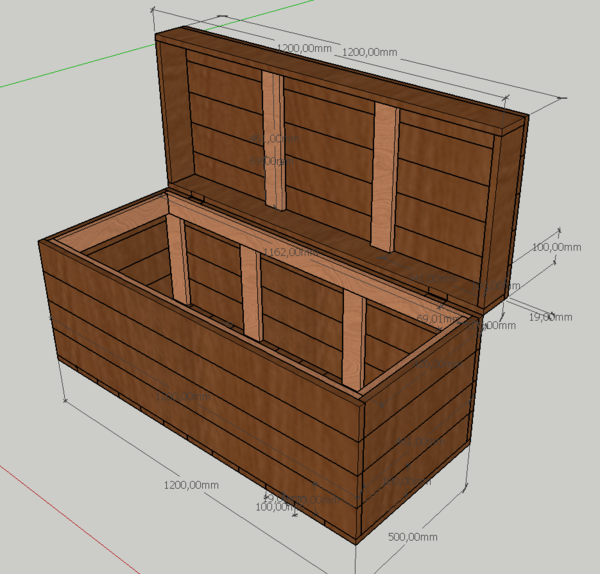Screen dimensions: 600x574
Task: Click the 19,00mm thickness dimension label
Action: 549,317
